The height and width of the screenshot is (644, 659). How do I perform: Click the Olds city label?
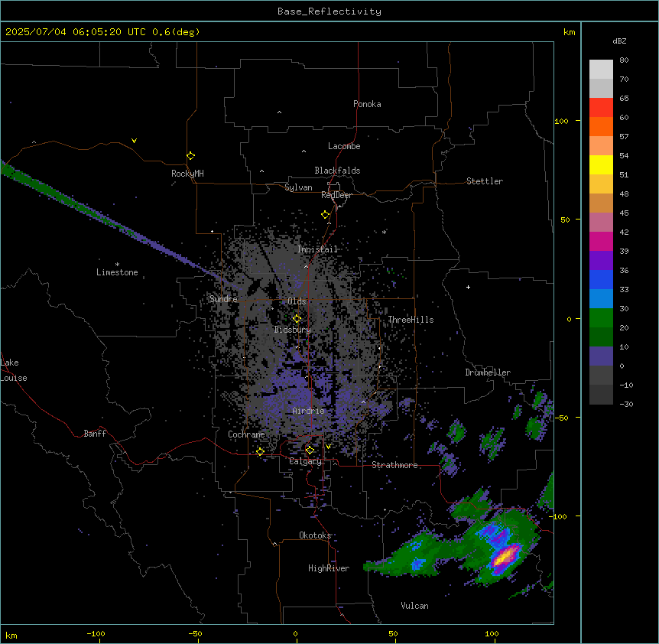coord(297,301)
